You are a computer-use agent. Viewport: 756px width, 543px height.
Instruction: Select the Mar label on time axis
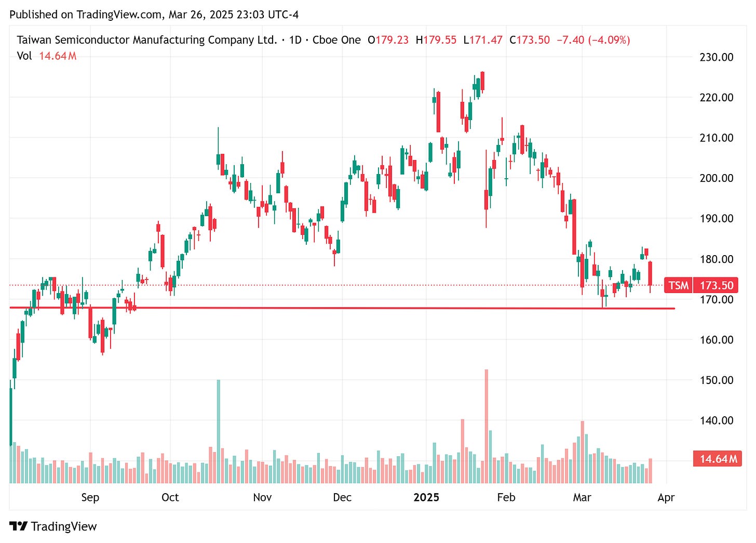click(582, 497)
